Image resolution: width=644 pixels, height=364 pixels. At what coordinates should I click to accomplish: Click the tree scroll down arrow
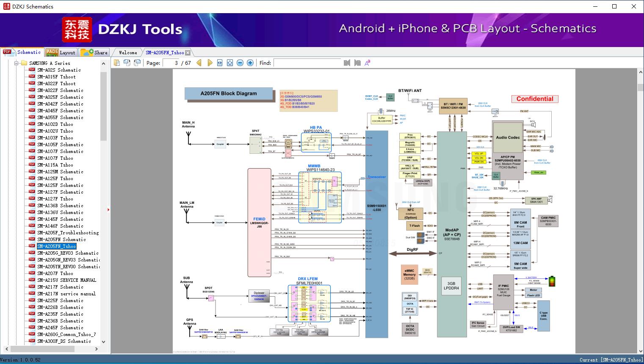click(x=103, y=342)
